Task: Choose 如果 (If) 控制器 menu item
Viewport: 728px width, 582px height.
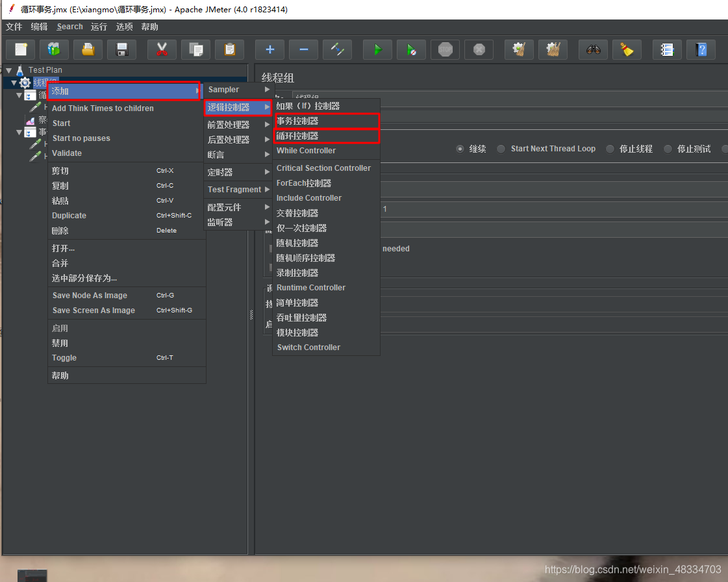Action: coord(327,107)
